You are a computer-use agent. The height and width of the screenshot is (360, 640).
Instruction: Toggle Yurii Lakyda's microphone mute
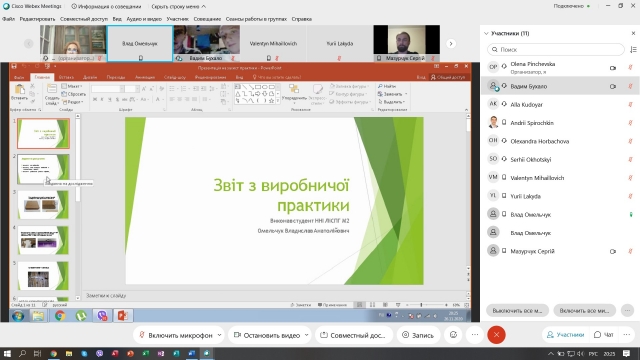630,196
